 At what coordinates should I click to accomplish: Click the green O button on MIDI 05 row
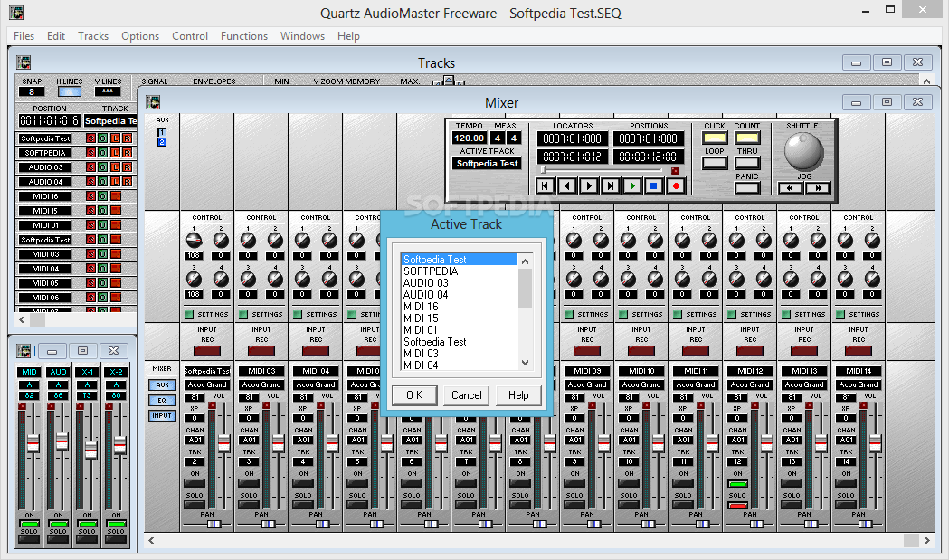[102, 283]
